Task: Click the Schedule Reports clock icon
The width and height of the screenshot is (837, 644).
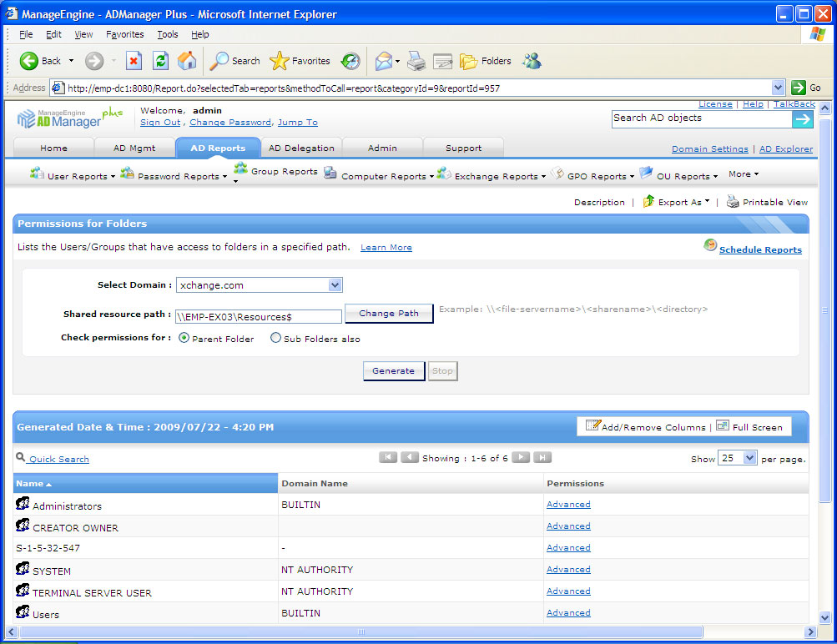Action: tap(710, 245)
